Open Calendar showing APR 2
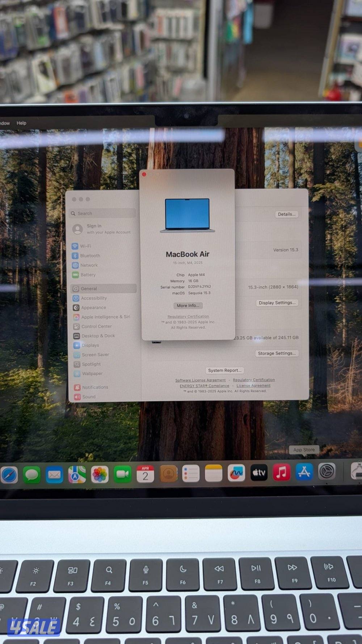Screen dimensions: 362x644 pos(145,474)
